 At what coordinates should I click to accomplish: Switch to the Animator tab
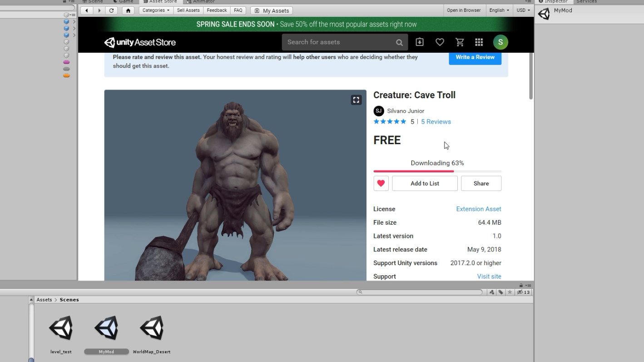pos(200,1)
